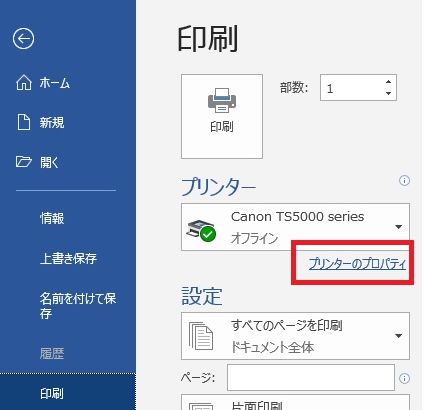Decrease copies with the down spinner
This screenshot has height=410, width=424.
point(388,93)
